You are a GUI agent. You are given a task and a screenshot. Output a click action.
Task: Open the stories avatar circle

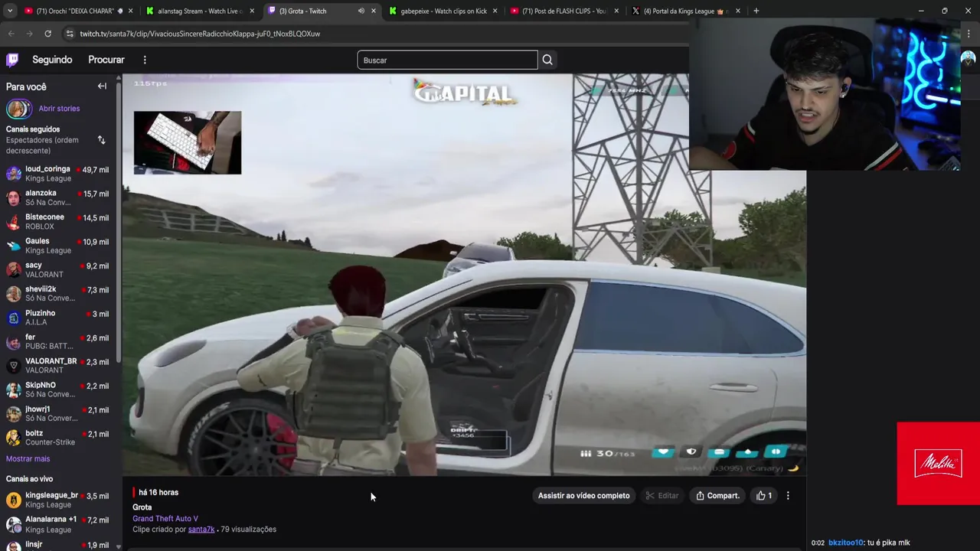point(18,109)
